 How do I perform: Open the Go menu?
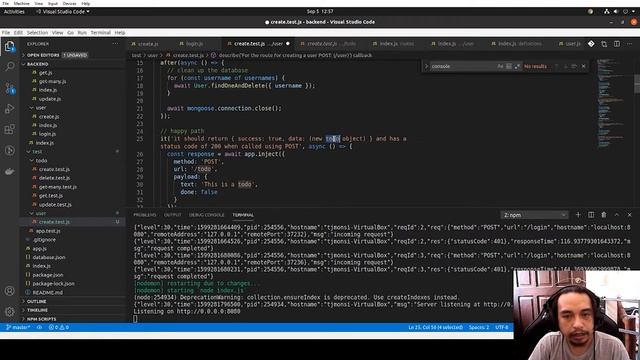pyautogui.click(x=70, y=33)
